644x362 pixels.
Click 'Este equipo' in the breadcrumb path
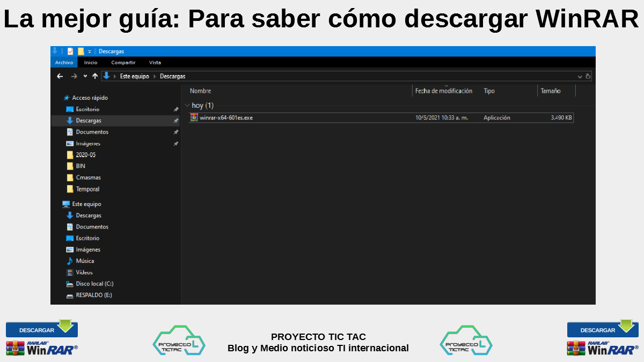coord(134,76)
